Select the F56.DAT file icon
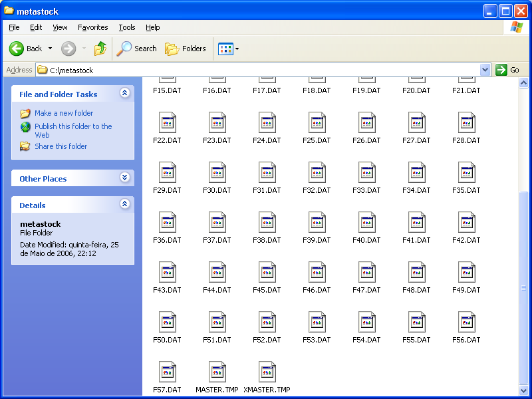This screenshot has height=399, width=532. (466, 323)
